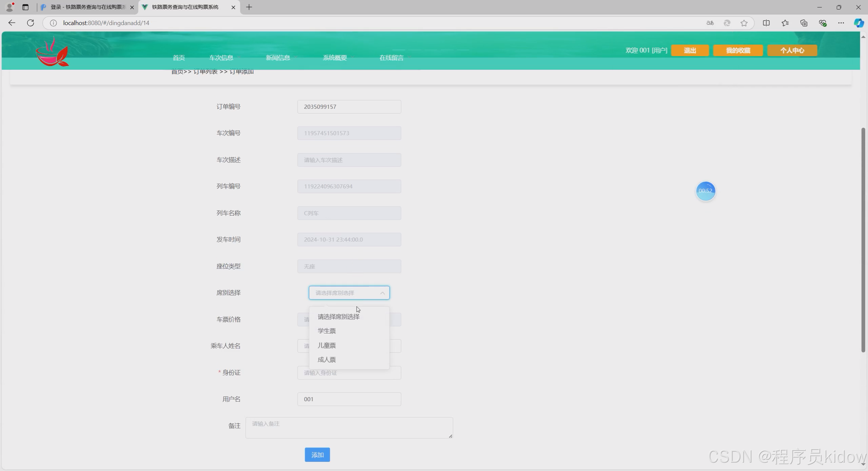Open the translate page icon
The width and height of the screenshot is (868, 471).
coord(710,23)
